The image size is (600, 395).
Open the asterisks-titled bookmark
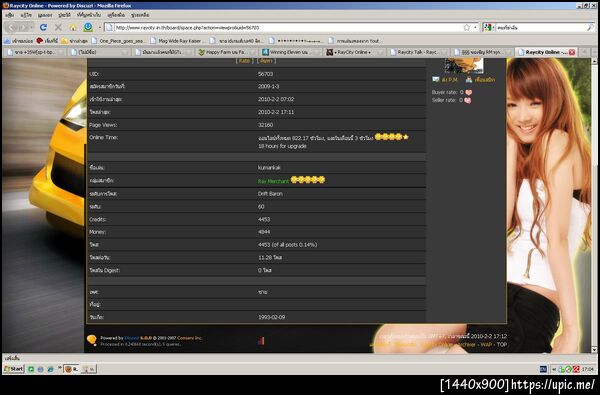(295, 40)
